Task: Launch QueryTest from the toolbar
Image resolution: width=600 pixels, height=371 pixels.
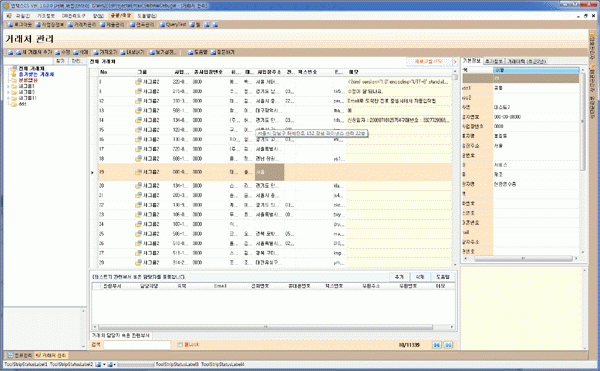Action: (173, 24)
